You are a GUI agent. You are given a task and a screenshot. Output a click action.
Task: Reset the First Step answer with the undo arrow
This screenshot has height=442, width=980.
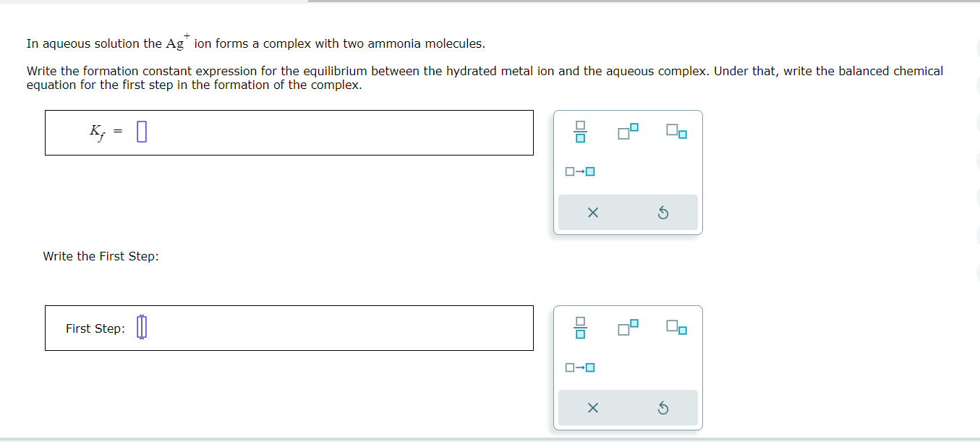(662, 407)
